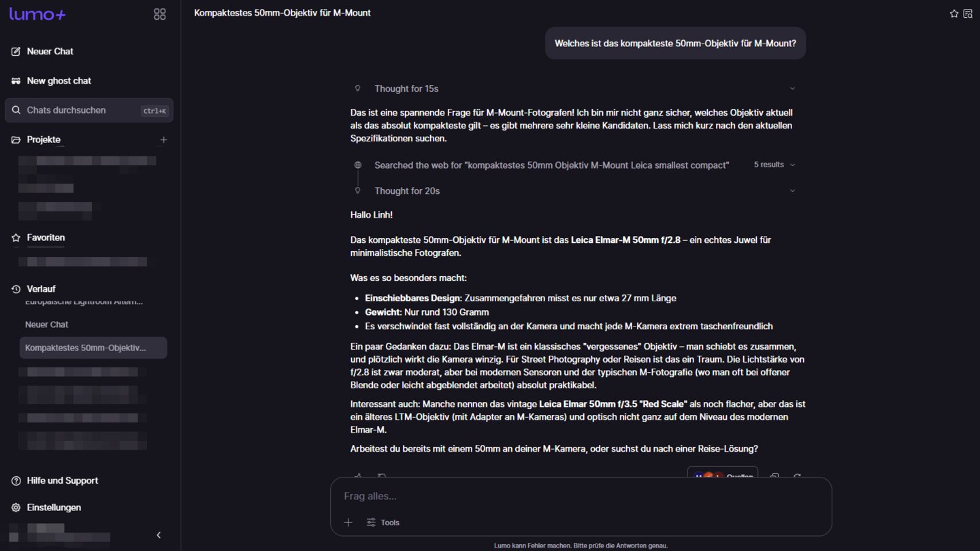Open "Kompaktestes 50mm-Objektiv..." chat in Verlauf
Viewport: 980px width, 551px height.
coord(93,348)
